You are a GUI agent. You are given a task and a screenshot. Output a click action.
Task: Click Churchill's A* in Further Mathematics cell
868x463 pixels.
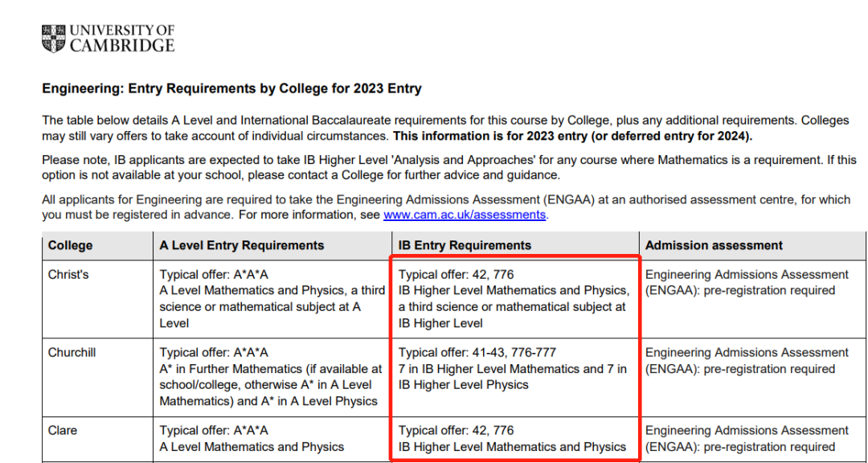pos(272,377)
